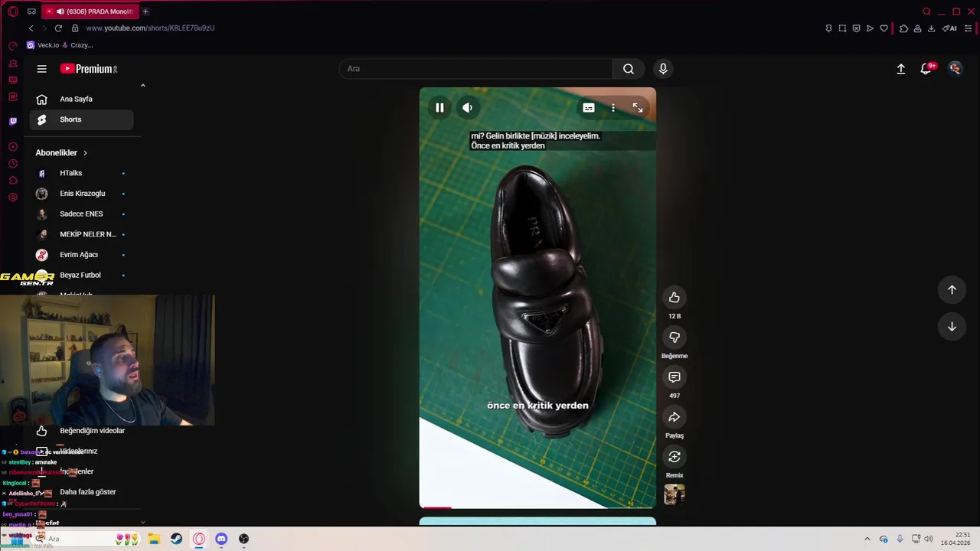
Task: Go to the next Short
Action: tap(952, 327)
